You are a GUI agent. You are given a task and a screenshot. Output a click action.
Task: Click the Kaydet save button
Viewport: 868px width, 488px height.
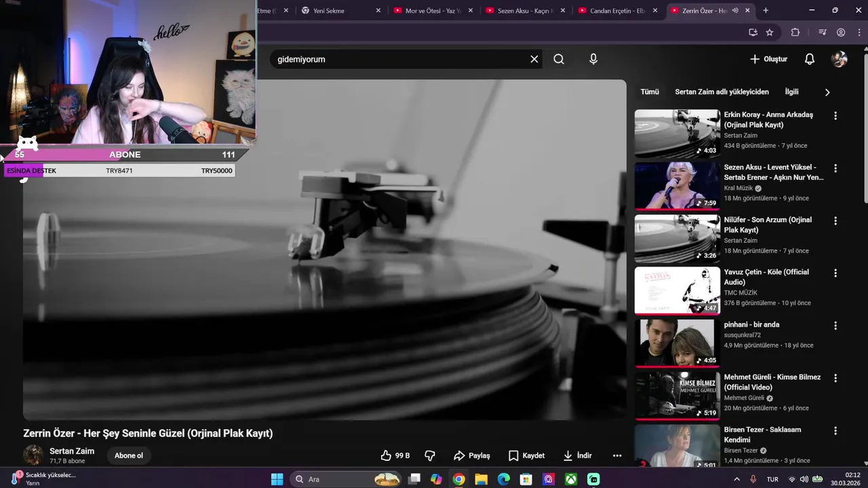(x=527, y=455)
